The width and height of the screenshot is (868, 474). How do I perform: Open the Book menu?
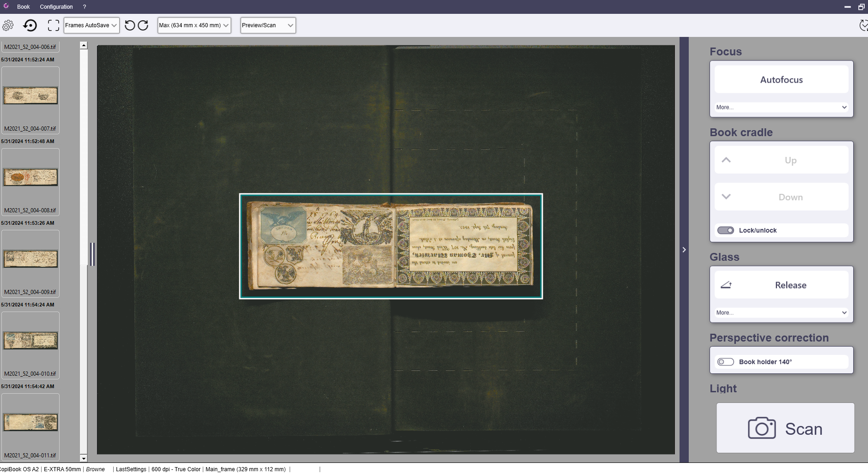(23, 7)
